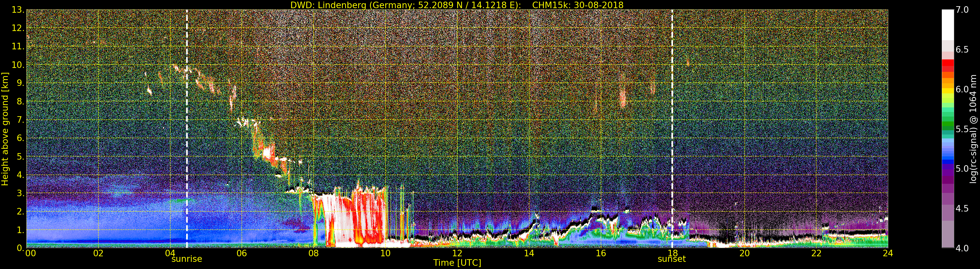980x269 pixels.
Task: Click the '6.0' colorbar tick label
Action: [x=962, y=89]
